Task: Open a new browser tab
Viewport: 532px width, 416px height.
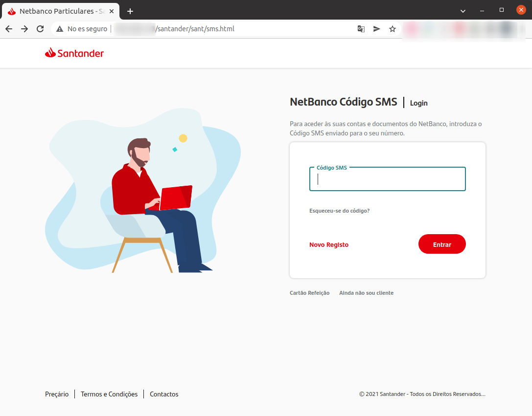Action: (x=130, y=11)
